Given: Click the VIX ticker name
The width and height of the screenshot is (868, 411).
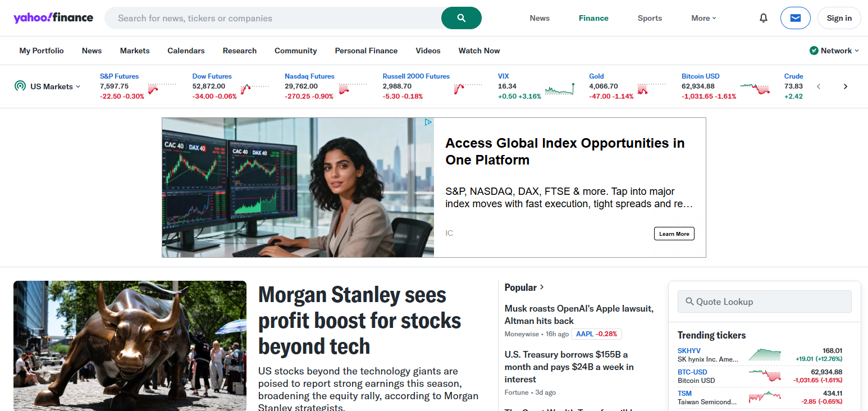Looking at the screenshot, I should tap(504, 76).
